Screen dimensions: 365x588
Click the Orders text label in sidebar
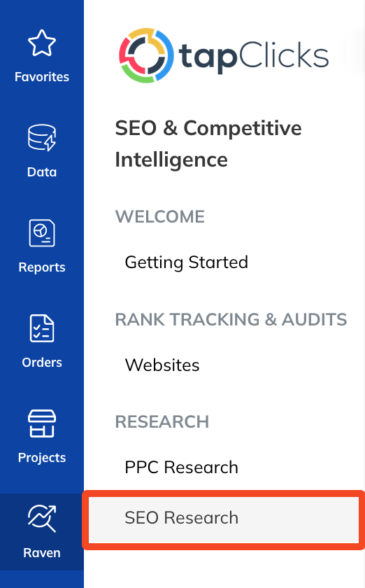(42, 363)
